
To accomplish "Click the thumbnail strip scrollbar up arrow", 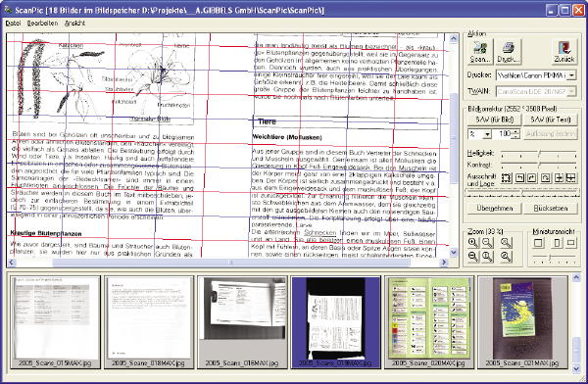I will tap(576, 278).
